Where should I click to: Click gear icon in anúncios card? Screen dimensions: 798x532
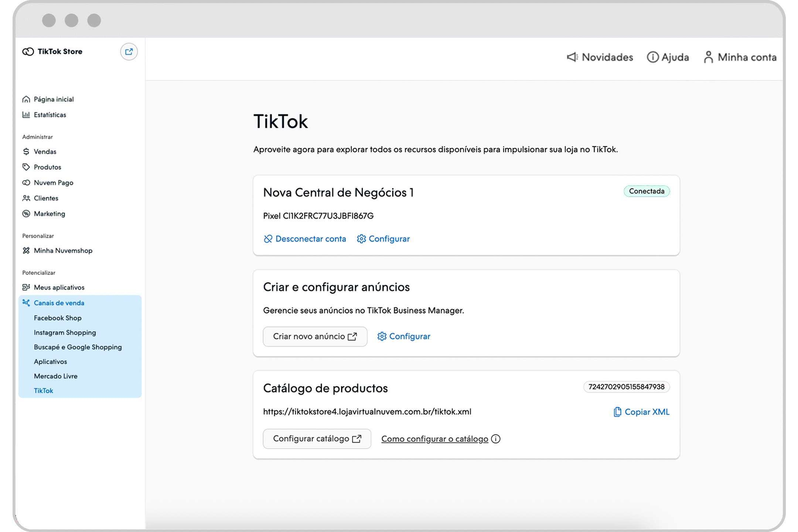382,337
